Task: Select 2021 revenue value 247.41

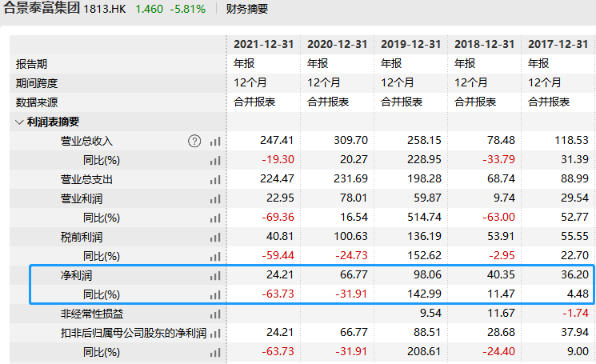Action: click(277, 141)
